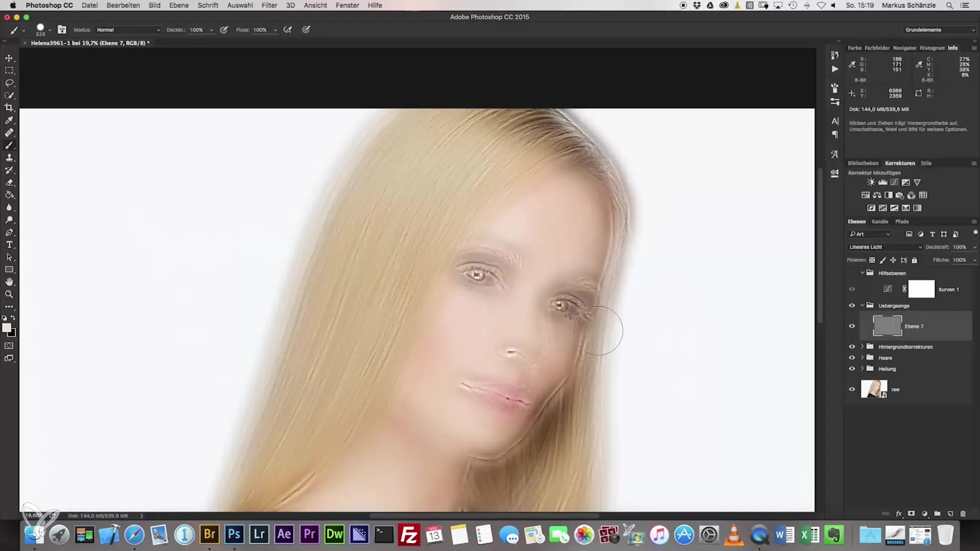Viewport: 980px width, 551px height.
Task: Select the Dodge tool
Action: pyautogui.click(x=9, y=220)
